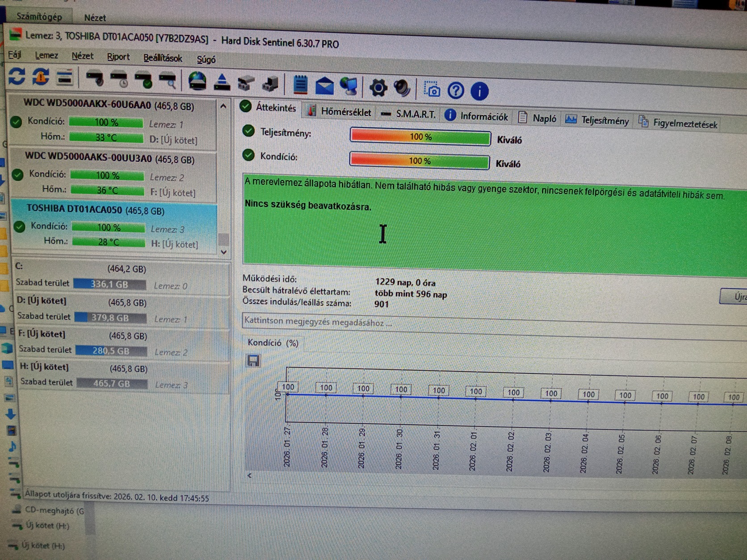Open the Lemez menu
This screenshot has height=560, width=747.
[x=46, y=55]
